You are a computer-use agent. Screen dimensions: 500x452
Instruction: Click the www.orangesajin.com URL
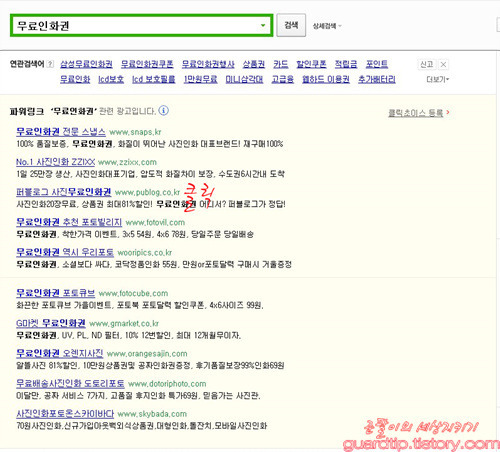(x=147, y=354)
